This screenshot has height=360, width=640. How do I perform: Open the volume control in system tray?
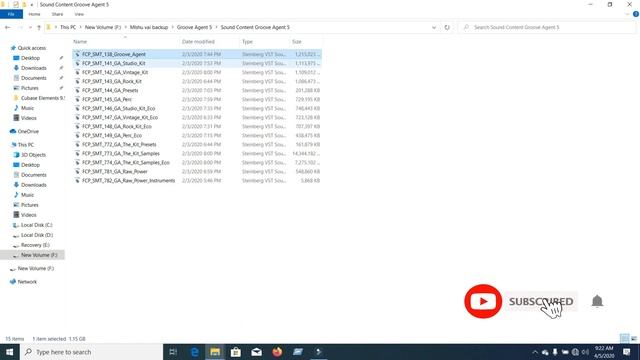[585, 352]
